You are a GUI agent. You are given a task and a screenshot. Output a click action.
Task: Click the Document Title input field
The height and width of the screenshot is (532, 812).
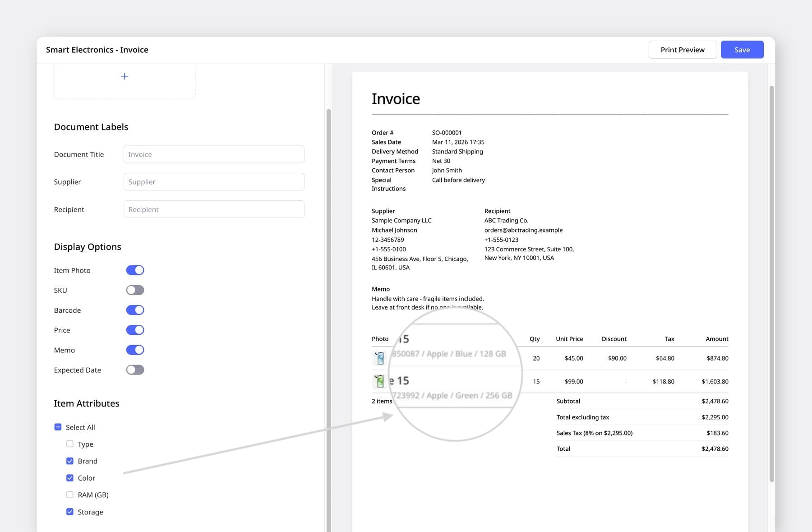[214, 154]
